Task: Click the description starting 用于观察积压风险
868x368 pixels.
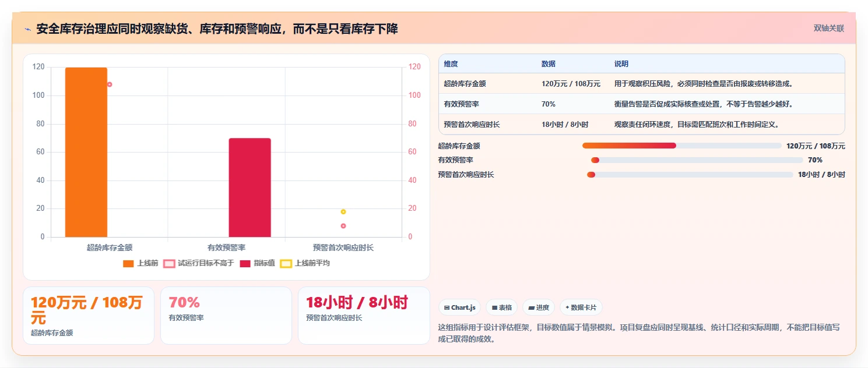Action: [703, 84]
